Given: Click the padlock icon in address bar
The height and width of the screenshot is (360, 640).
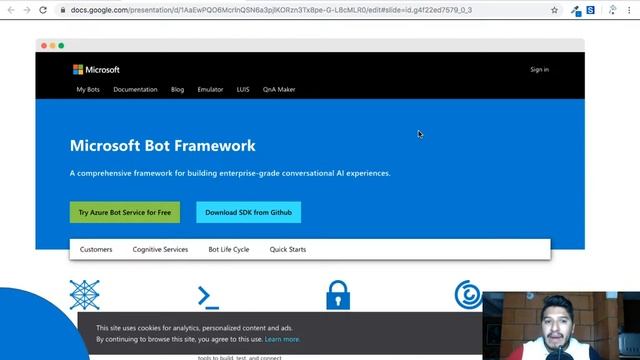Looking at the screenshot, I should tap(62, 10).
